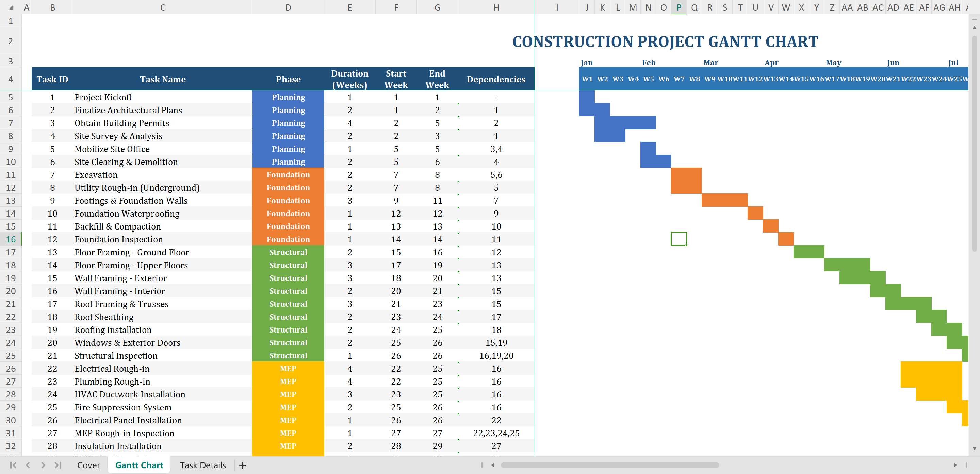This screenshot has height=474, width=980.
Task: Click the End Week header cell
Action: coord(437,79)
